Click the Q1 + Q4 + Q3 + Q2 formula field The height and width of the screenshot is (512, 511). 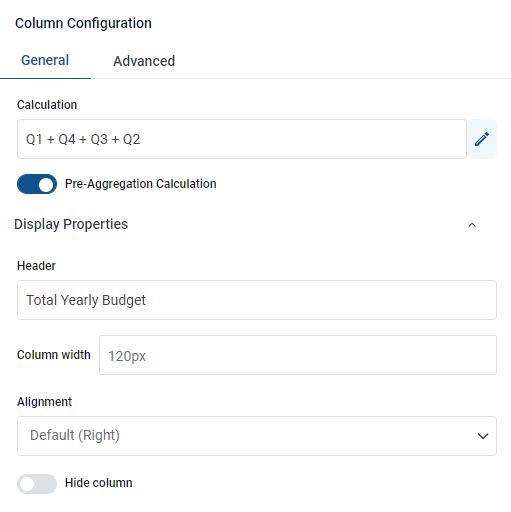pos(242,139)
